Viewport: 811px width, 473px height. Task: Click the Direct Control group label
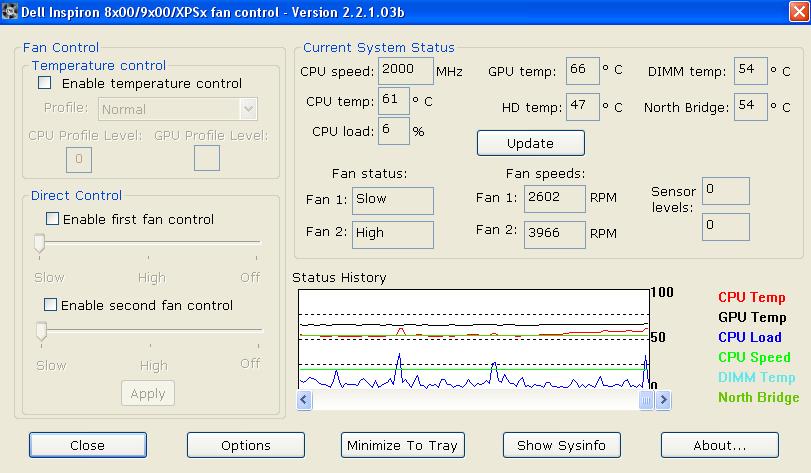tap(77, 195)
